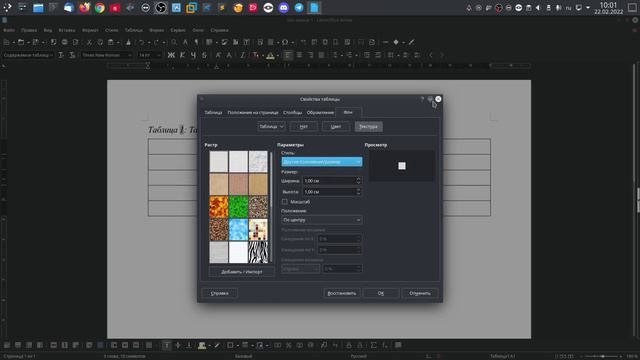Image resolution: width=640 pixels, height=360 pixels.
Task: Switch to the Обрамление tab
Action: coord(320,113)
